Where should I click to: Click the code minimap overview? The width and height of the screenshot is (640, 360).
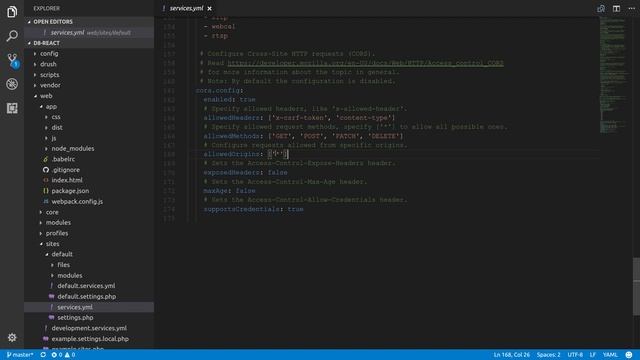612,76
